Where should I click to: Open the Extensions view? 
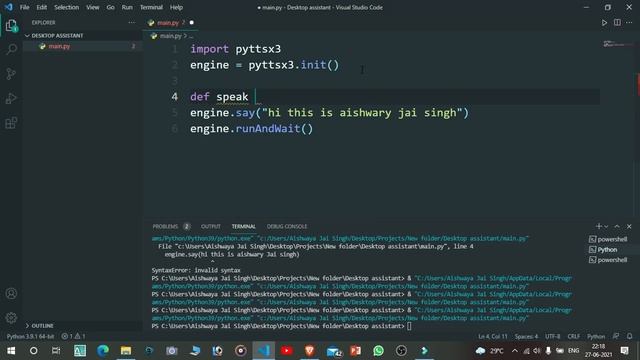[x=11, y=123]
